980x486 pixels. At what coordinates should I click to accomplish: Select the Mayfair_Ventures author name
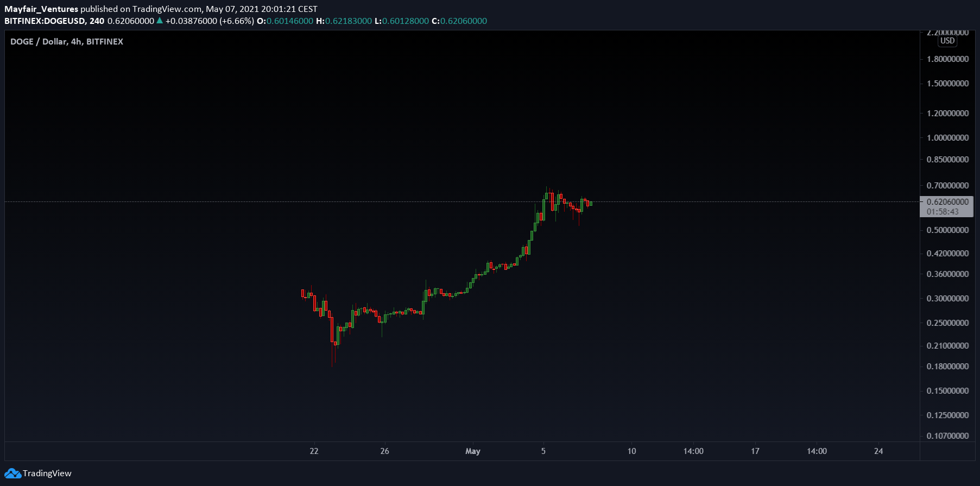41,9
